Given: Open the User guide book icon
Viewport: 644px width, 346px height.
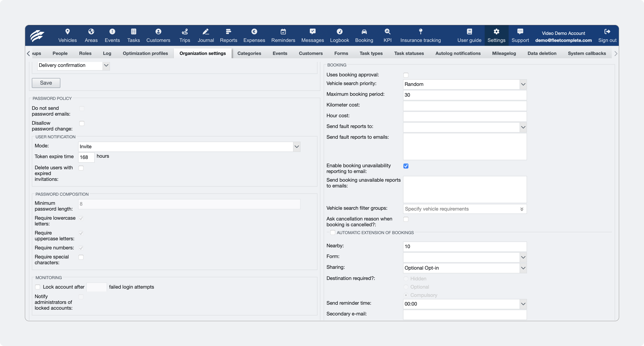Looking at the screenshot, I should (470, 31).
